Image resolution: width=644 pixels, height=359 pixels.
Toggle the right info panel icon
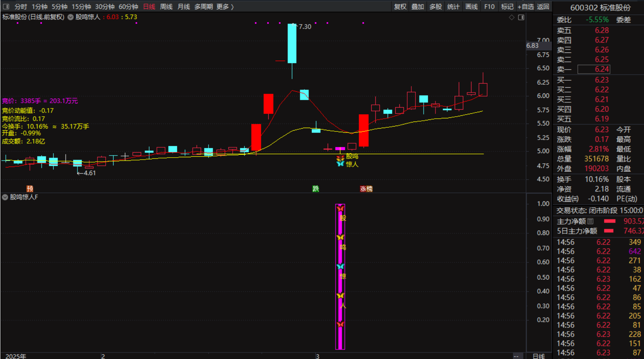pos(521,17)
